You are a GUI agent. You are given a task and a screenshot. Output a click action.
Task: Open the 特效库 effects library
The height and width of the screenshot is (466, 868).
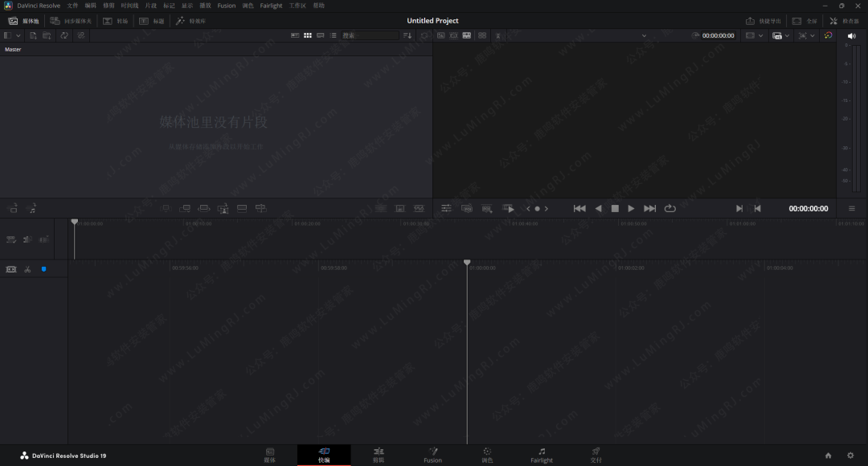pyautogui.click(x=190, y=21)
